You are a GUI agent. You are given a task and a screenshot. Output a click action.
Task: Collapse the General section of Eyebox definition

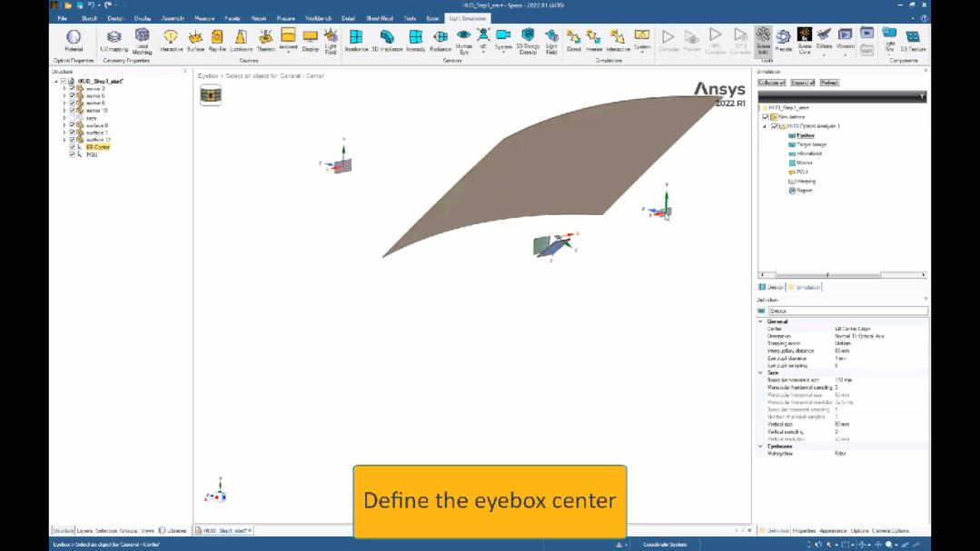click(x=761, y=320)
